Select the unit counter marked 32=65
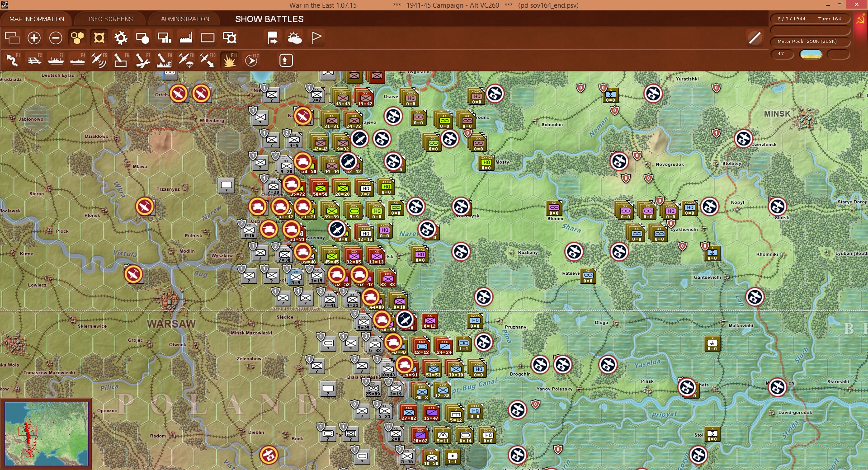 pos(354,256)
